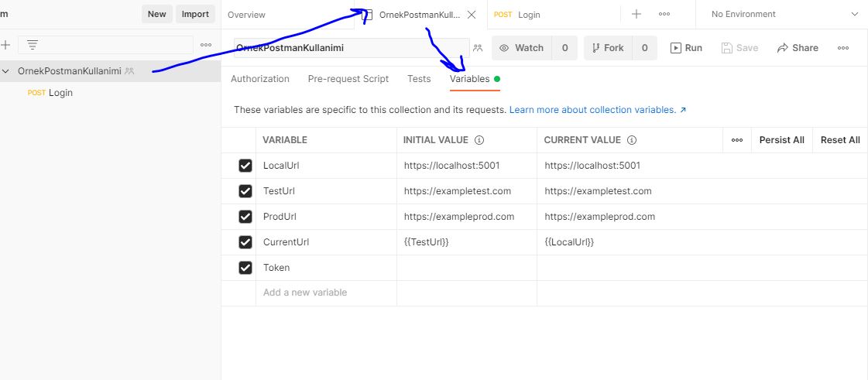Close the OrnekPostmanKullanimi collection tab
Screen dimensions: 868x380
472,15
